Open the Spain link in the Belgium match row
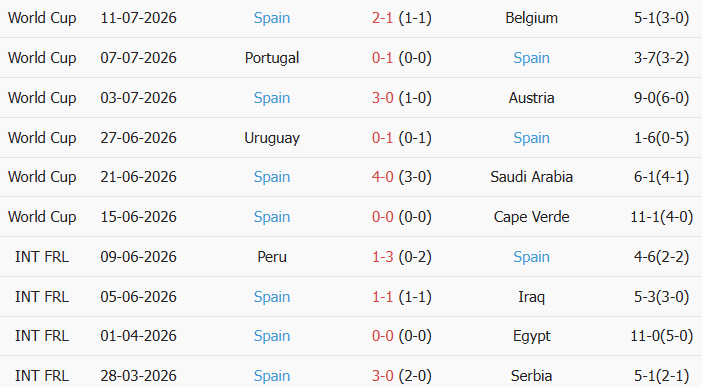The width and height of the screenshot is (702, 387). pyautogui.click(x=272, y=18)
